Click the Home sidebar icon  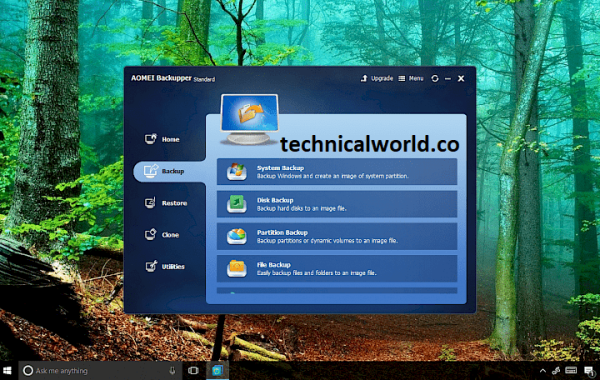pos(150,139)
